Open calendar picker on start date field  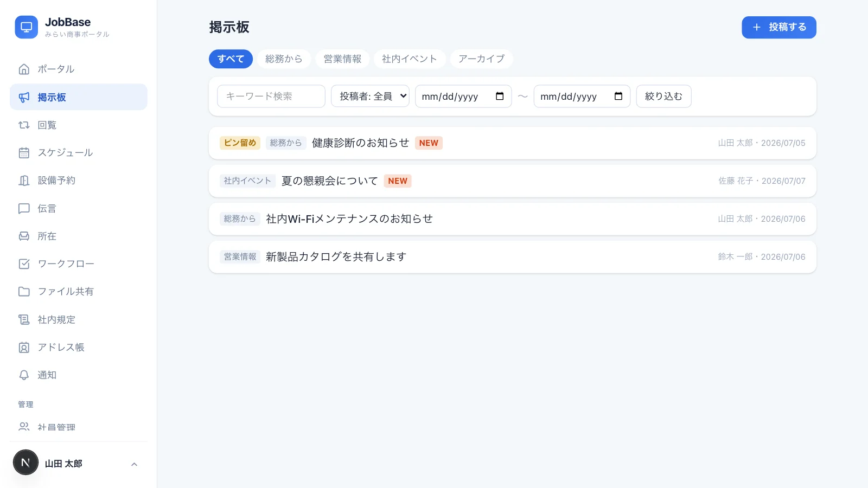500,96
